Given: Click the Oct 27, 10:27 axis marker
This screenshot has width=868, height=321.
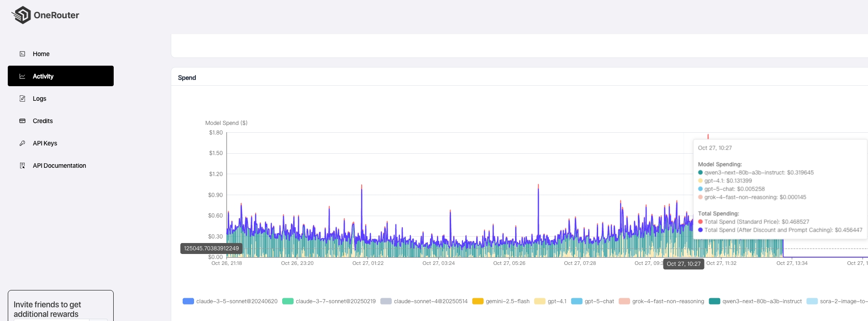Looking at the screenshot, I should click(684, 264).
